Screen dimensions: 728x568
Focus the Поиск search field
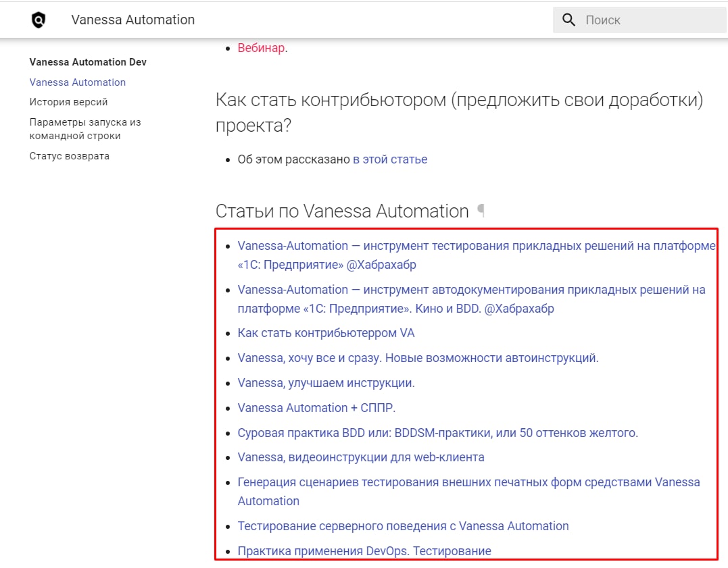point(640,20)
